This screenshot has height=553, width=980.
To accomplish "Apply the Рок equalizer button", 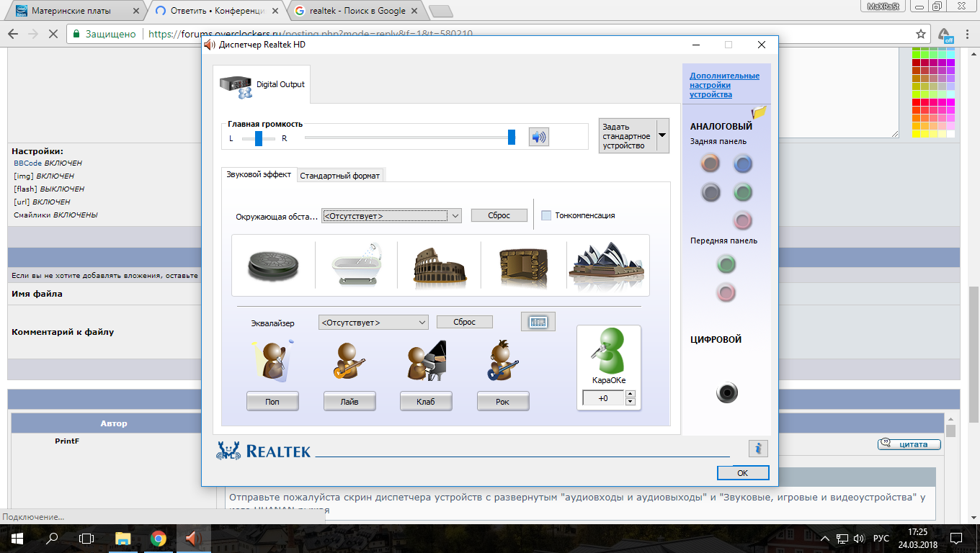I will click(503, 401).
